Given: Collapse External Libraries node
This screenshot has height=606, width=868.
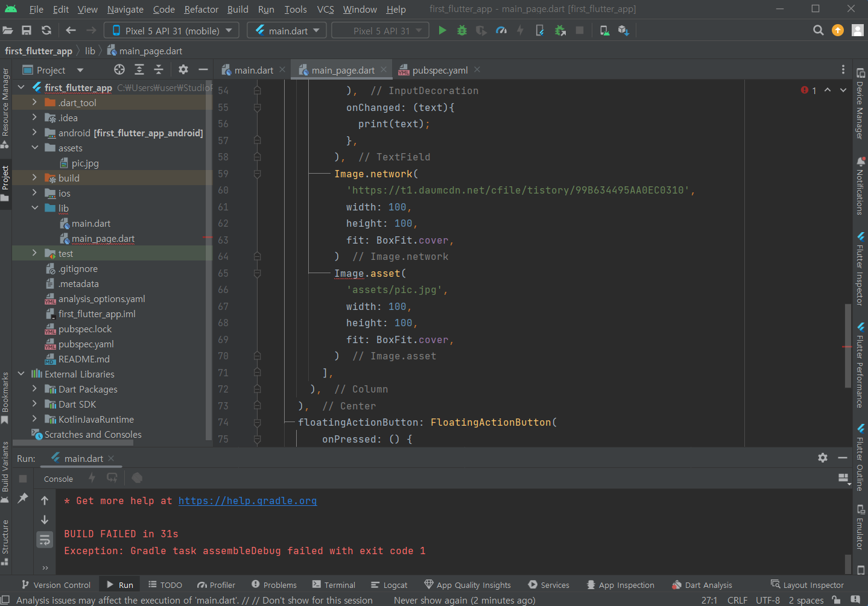Looking at the screenshot, I should point(21,374).
